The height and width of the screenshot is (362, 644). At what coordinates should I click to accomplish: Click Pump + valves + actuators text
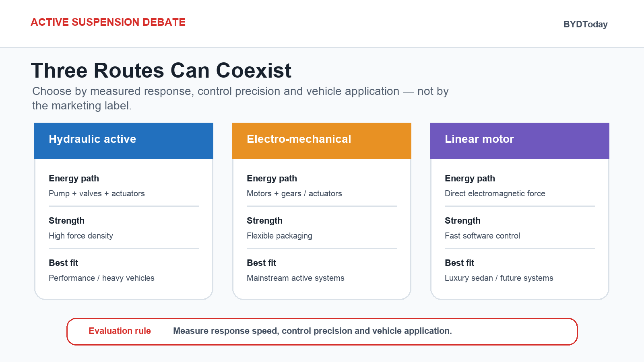tap(97, 193)
